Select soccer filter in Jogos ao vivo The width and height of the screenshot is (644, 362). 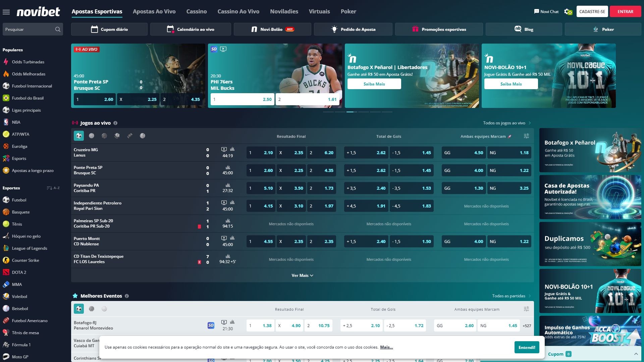(79, 136)
